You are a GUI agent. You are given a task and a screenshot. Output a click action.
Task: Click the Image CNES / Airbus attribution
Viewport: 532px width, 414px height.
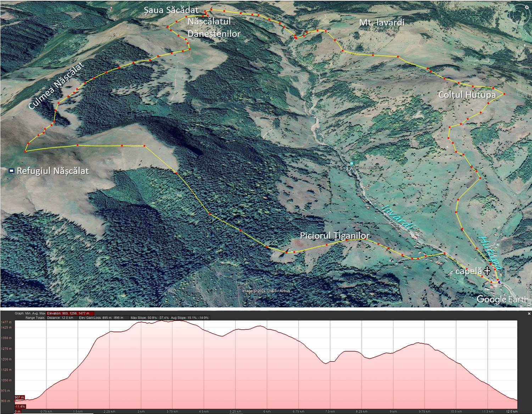266,291
